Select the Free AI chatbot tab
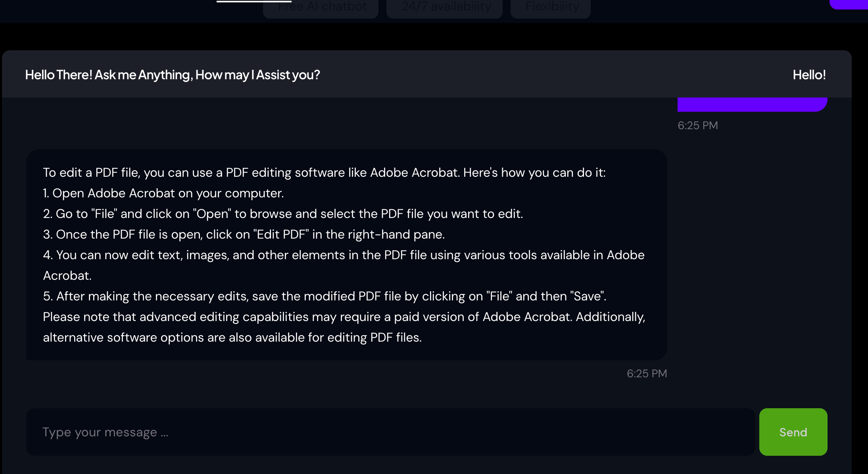The height and width of the screenshot is (474, 868). pos(321,7)
